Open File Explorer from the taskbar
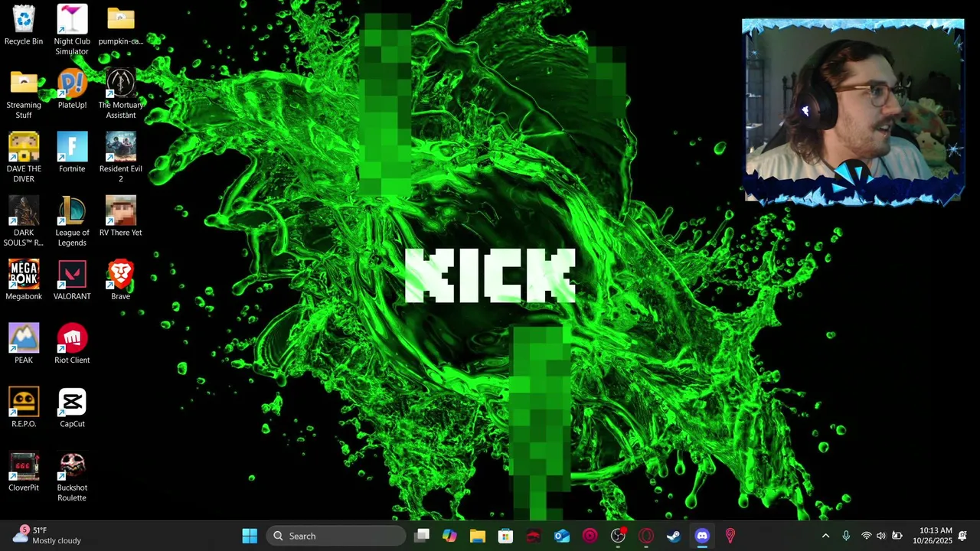 coord(478,536)
